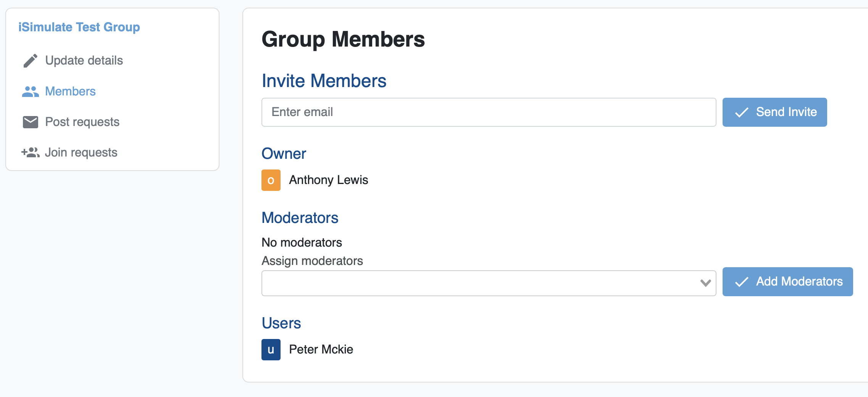Click the chevron on the moderators selector
868x397 pixels.
click(x=705, y=282)
